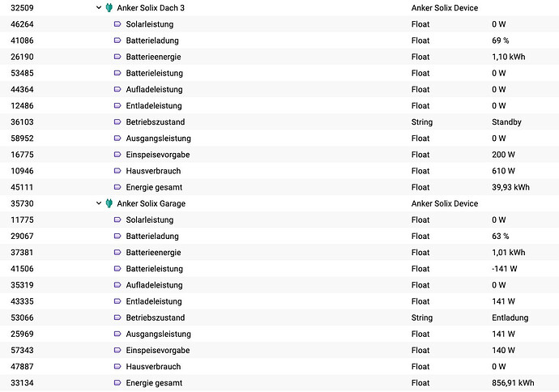This screenshot has width=559, height=392.
Task: Select the Einspeisevorgabe 200 W entry
Action: pyautogui.click(x=279, y=155)
